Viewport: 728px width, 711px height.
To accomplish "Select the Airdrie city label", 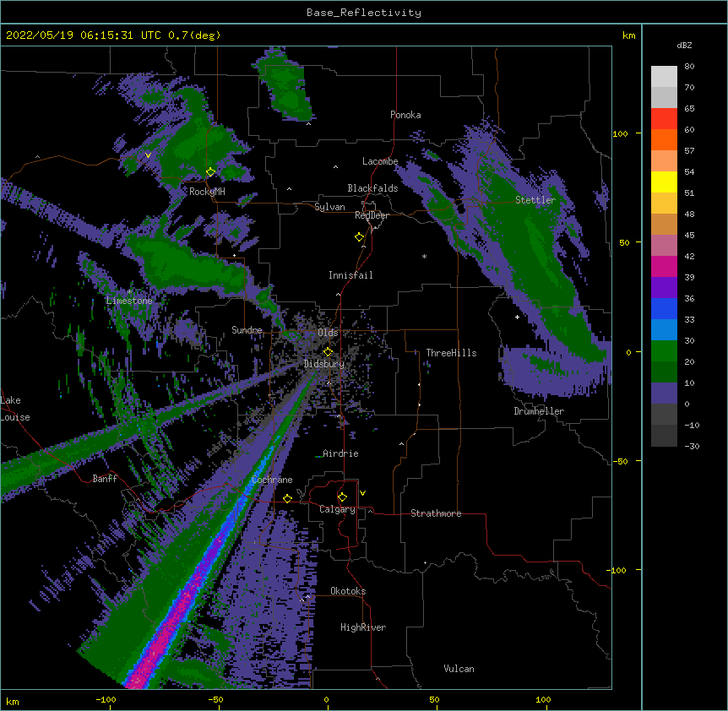I will coord(340,453).
